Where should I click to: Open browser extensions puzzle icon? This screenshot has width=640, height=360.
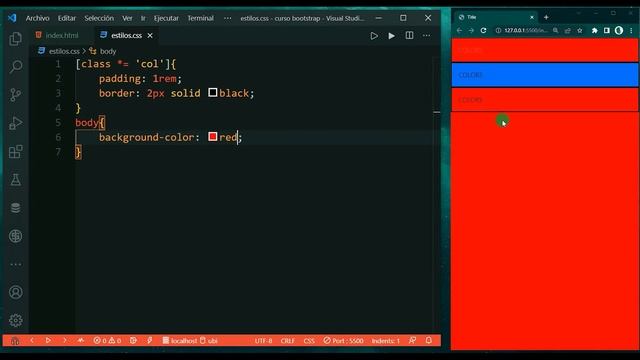(x=595, y=30)
